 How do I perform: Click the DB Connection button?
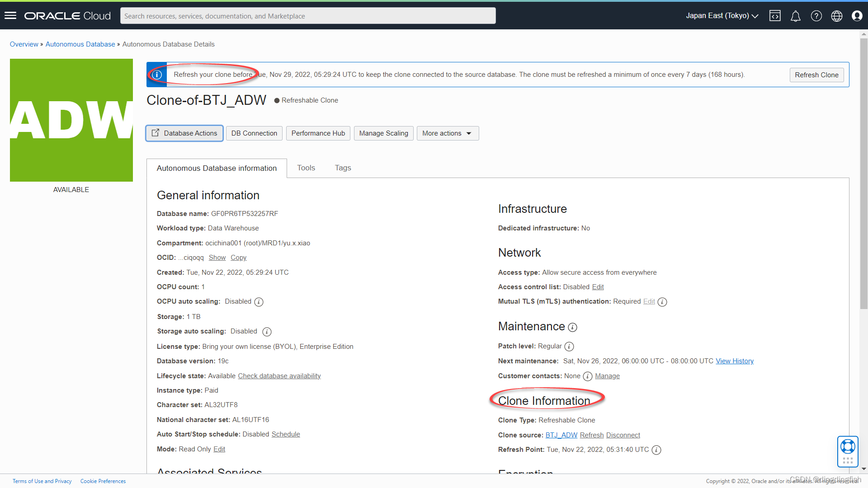click(x=254, y=133)
